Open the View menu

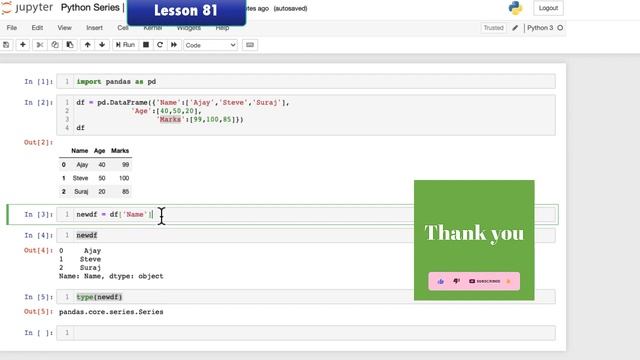point(64,28)
